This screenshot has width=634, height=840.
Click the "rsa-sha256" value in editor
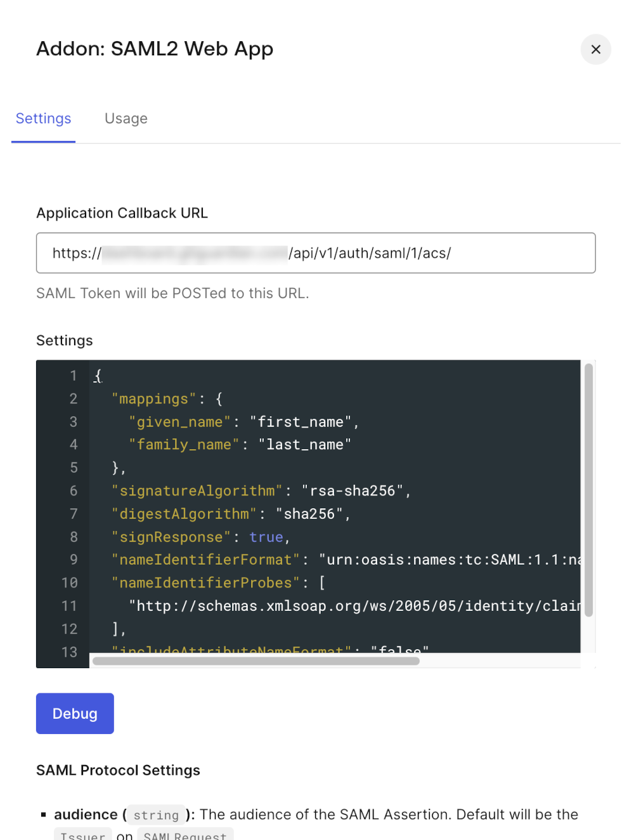[353, 491]
